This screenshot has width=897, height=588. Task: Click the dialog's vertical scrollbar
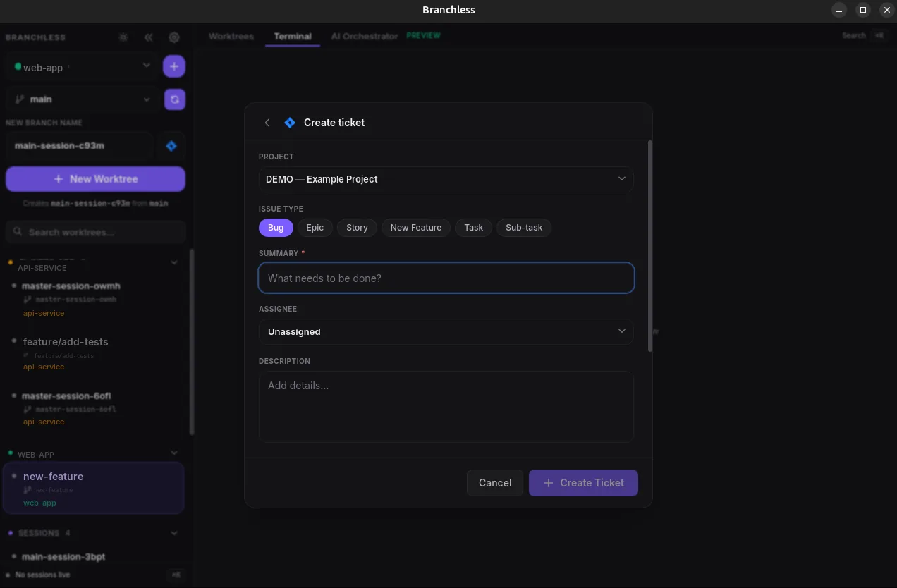(x=650, y=246)
